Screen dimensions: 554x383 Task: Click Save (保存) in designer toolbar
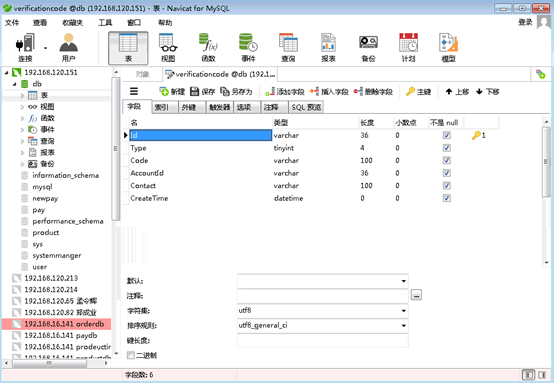[202, 92]
